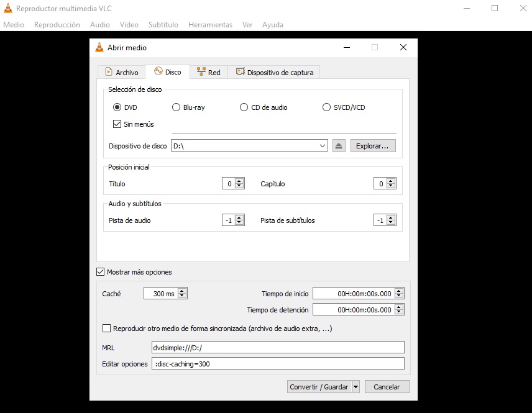
Task: Click the Caché spinner value field
Action: (x=160, y=294)
